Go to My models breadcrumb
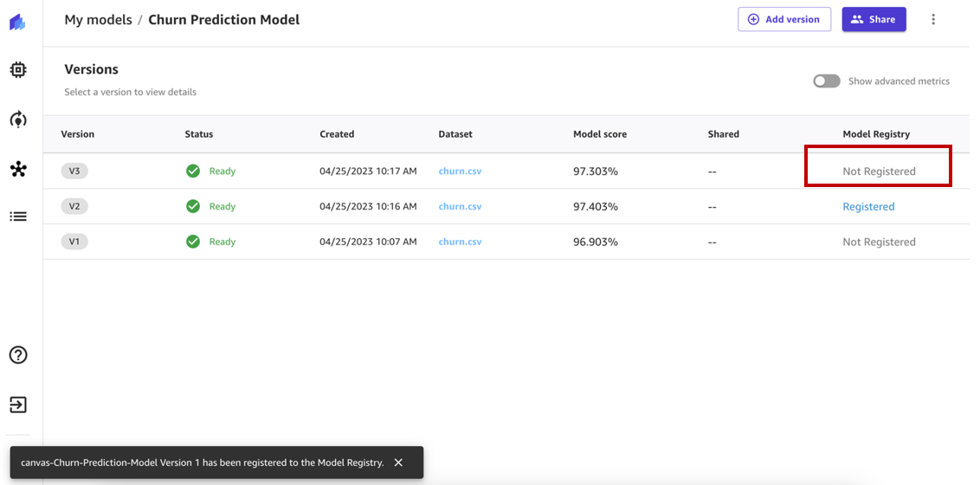Image resolution: width=980 pixels, height=485 pixels. pos(98,20)
